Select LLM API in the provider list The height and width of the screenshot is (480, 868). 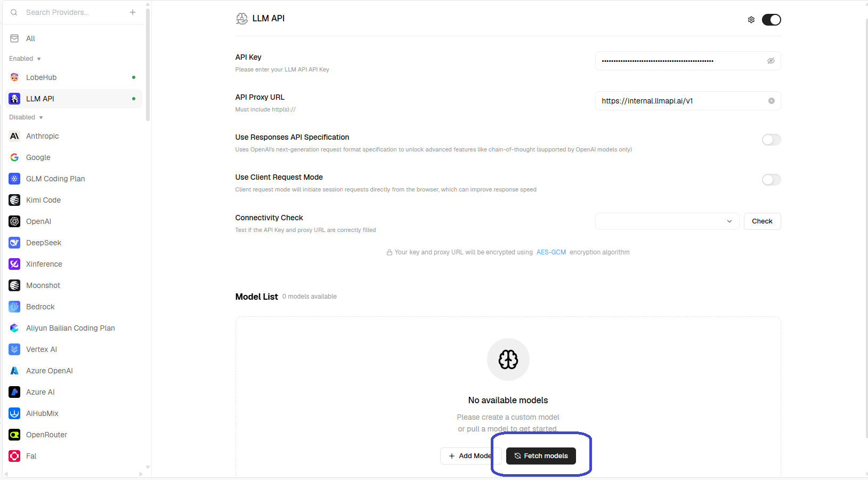(74, 99)
